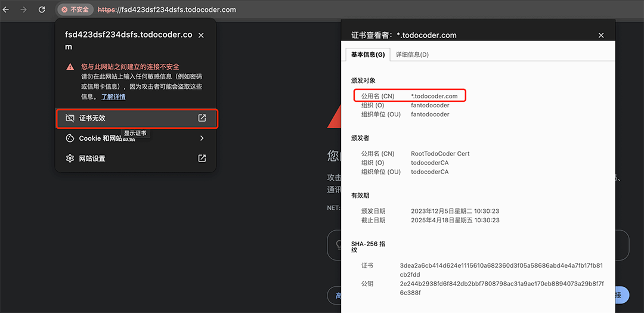Viewport: 644px width, 313px height.
Task: Open 网站设置 site settings
Action: (135, 158)
